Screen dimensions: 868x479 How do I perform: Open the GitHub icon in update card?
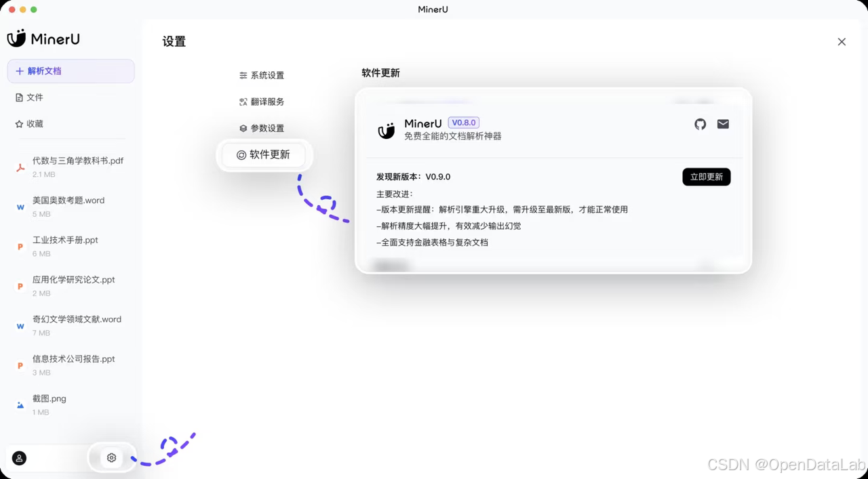701,124
